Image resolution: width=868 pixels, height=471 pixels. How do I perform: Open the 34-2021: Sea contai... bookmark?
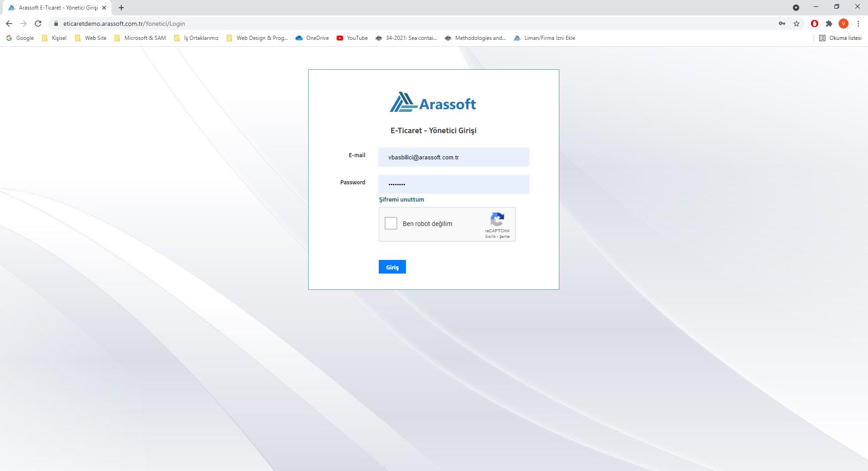tap(406, 38)
